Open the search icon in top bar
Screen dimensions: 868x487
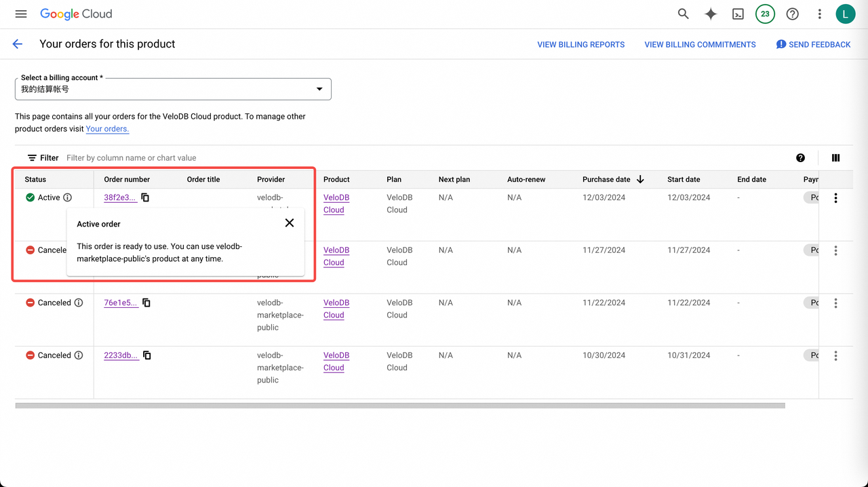point(683,14)
